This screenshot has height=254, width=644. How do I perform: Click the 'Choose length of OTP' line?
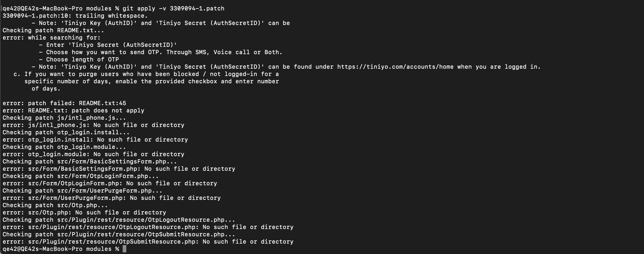[x=79, y=60]
